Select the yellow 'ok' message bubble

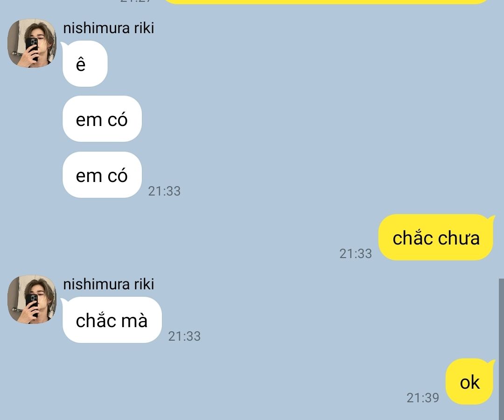[470, 381]
